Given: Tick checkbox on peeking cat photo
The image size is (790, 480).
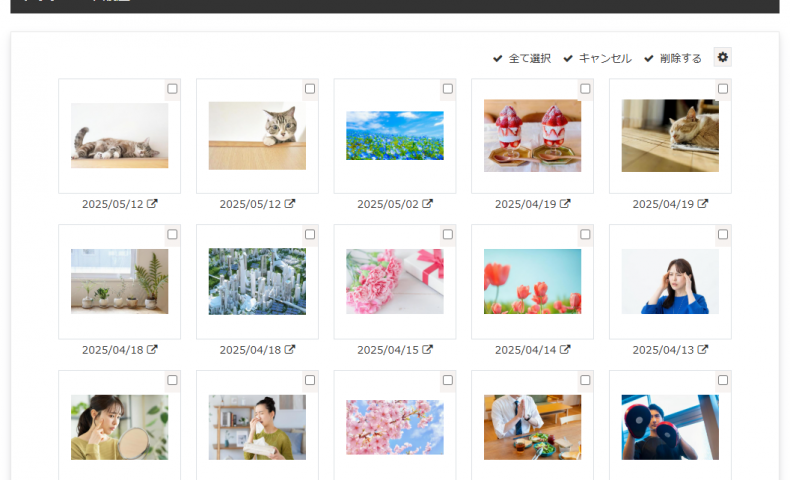Looking at the screenshot, I should 310,89.
